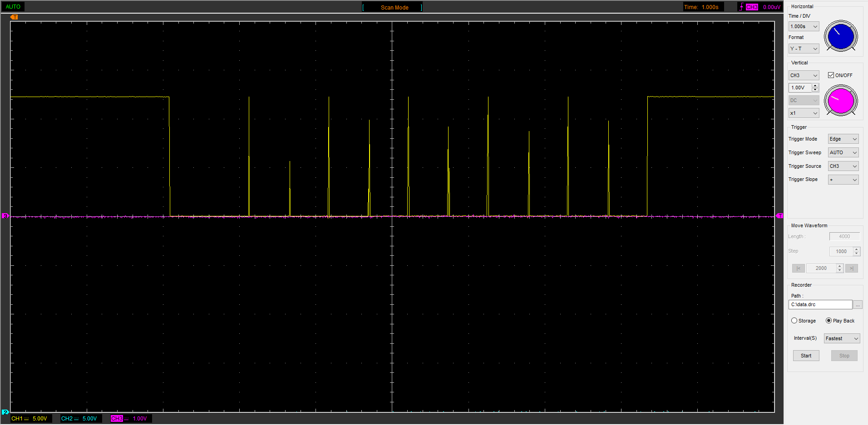The image size is (868, 425).
Task: Open the Trigger Sweep AUTO dropdown
Action: [843, 153]
